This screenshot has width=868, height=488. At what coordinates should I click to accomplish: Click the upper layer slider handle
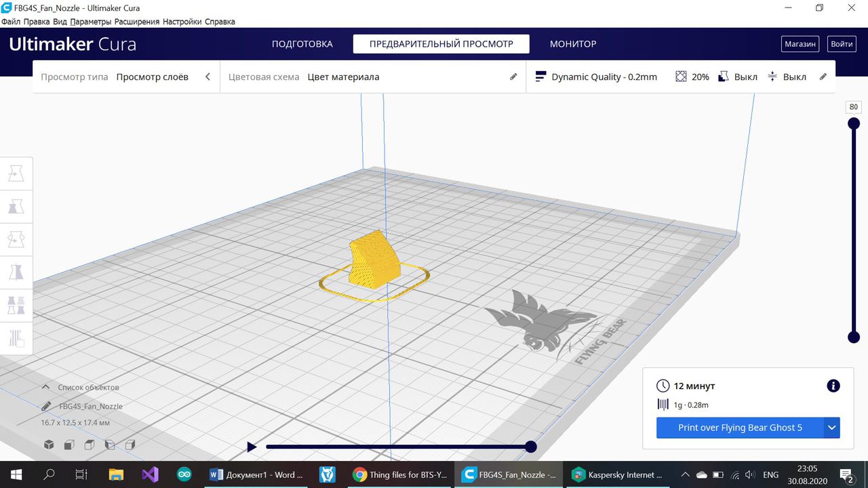click(x=854, y=123)
